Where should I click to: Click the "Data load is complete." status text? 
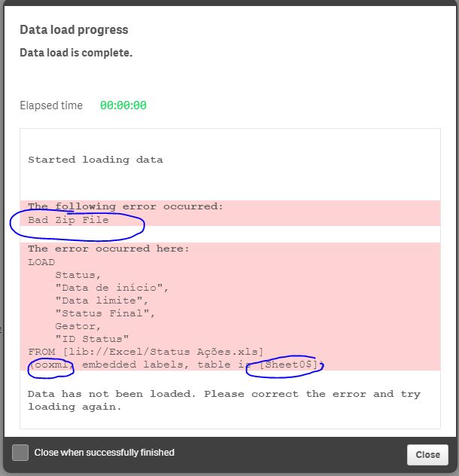76,53
